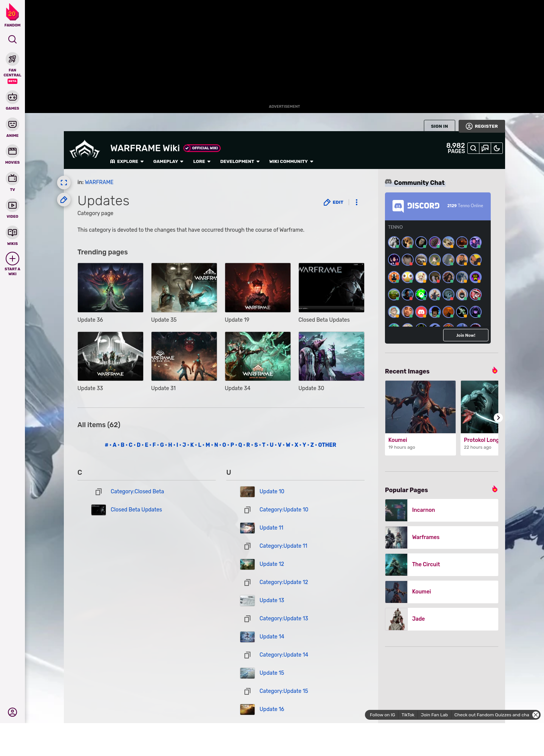Toggle dark theme with moon icon
Viewport: 544px width, 756px height.
pyautogui.click(x=497, y=148)
